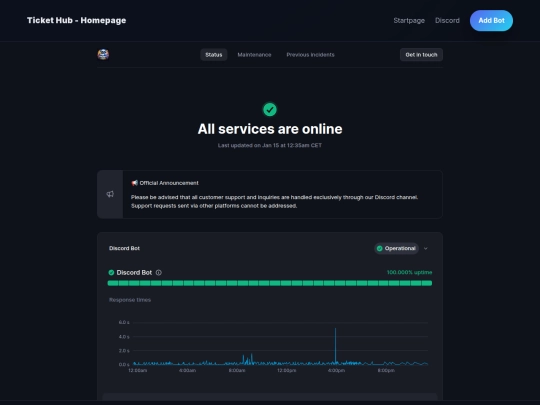
Task: Click the green uptime bar for Discord Bot
Action: [x=270, y=283]
